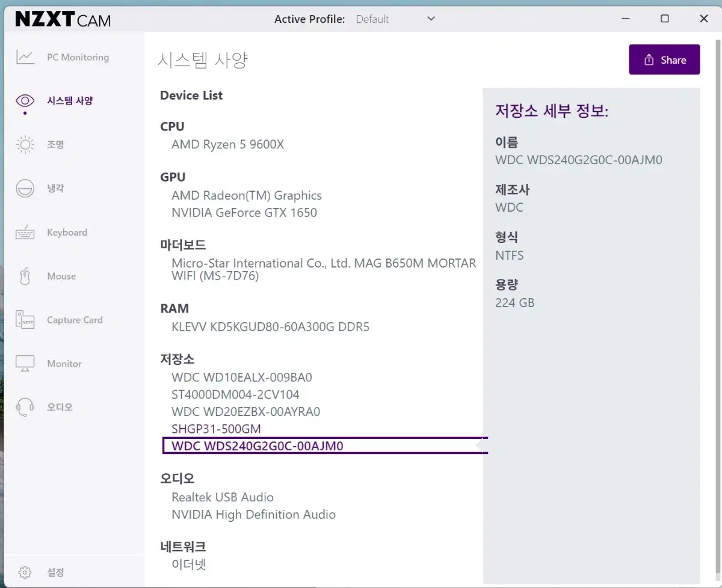Select AMD Radeon(TM) Graphics entry
This screenshot has width=722, height=588.
(247, 195)
